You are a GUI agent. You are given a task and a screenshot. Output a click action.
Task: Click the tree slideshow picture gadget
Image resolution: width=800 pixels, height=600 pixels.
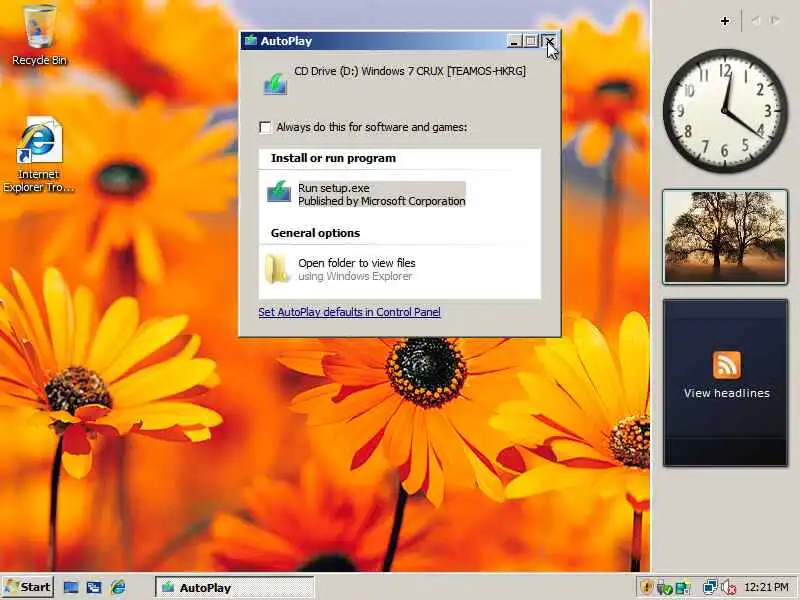coord(725,237)
